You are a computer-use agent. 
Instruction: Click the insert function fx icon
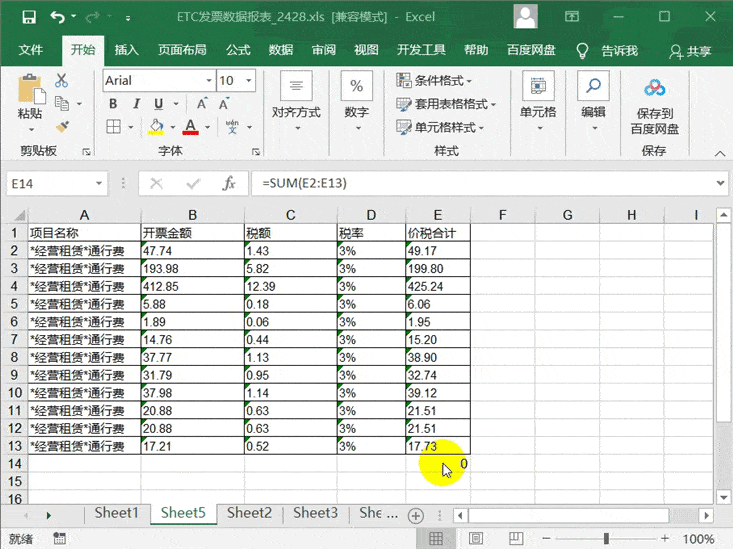[x=229, y=183]
